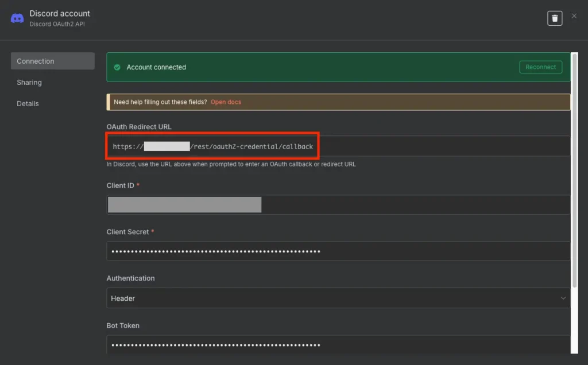The image size is (588, 365).
Task: Click the Client Secret label
Action: 127,232
